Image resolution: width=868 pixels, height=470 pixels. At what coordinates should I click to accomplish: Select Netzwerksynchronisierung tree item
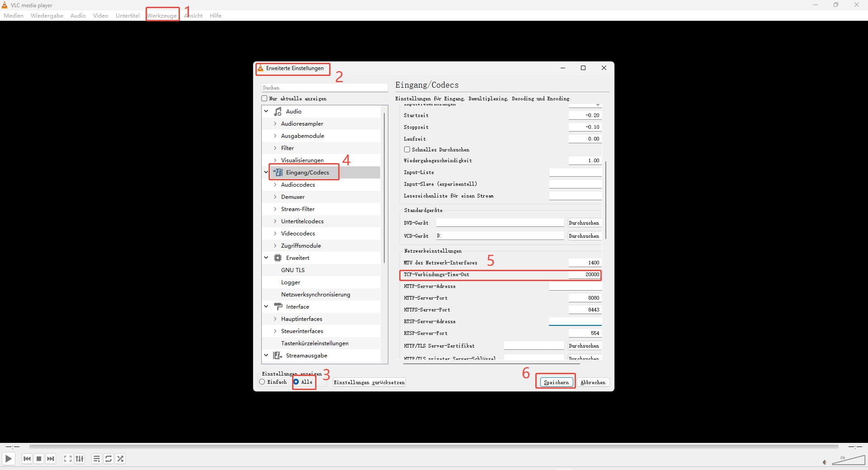316,295
